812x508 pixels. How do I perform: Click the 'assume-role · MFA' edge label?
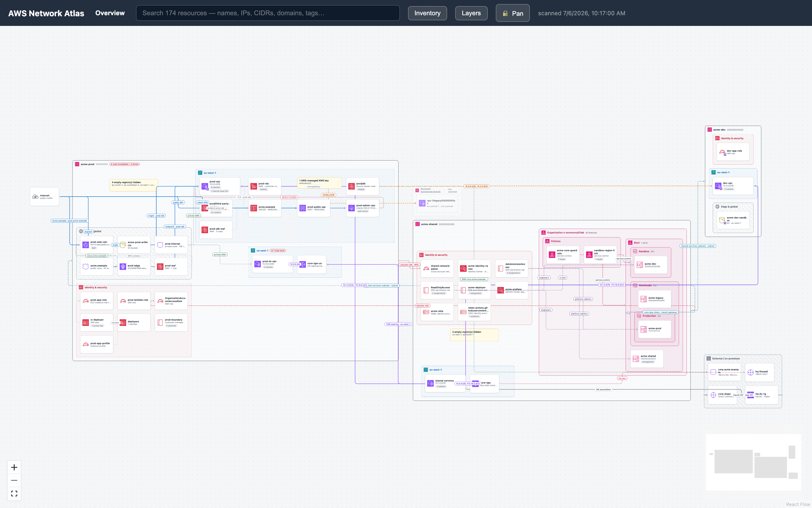tap(409, 265)
